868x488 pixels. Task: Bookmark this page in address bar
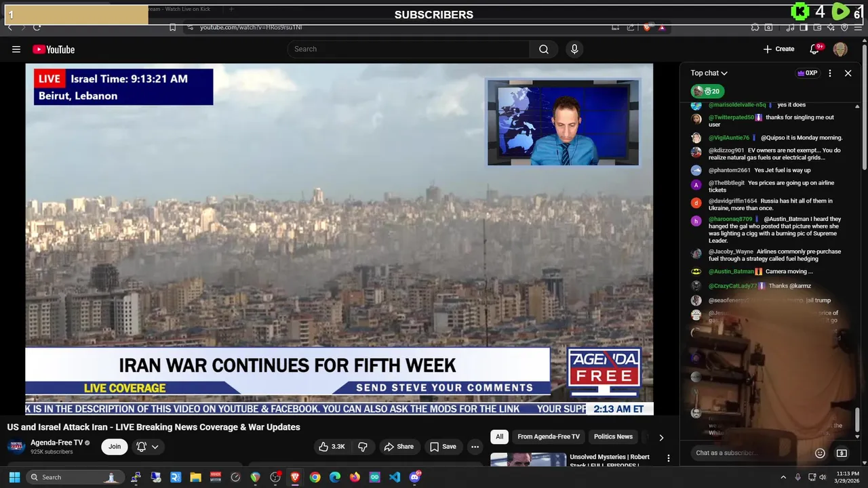point(172,28)
